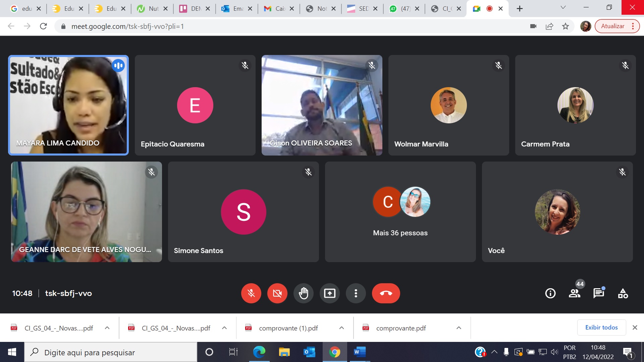Show the participants list
Image resolution: width=644 pixels, height=362 pixels.
click(x=574, y=293)
